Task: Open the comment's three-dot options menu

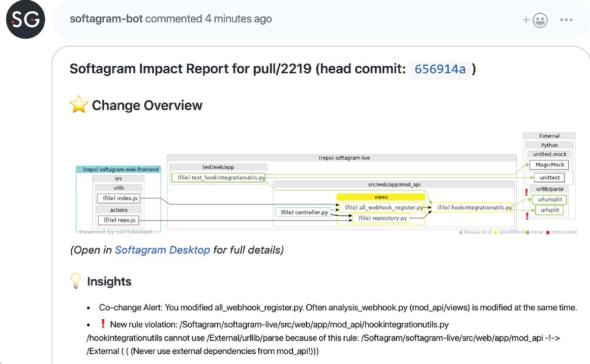Action: point(566,20)
